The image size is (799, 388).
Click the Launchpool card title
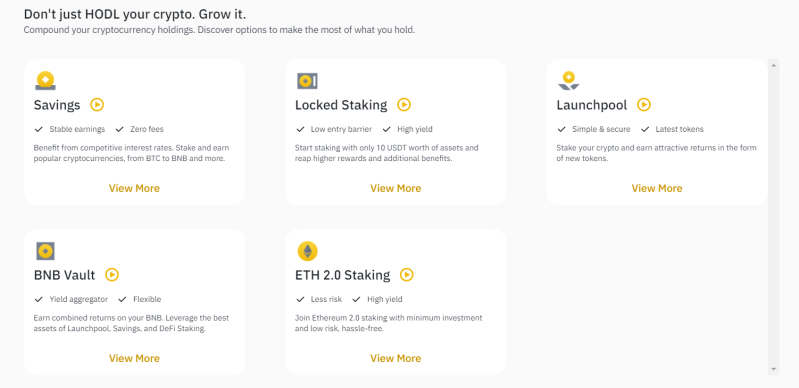pos(592,106)
